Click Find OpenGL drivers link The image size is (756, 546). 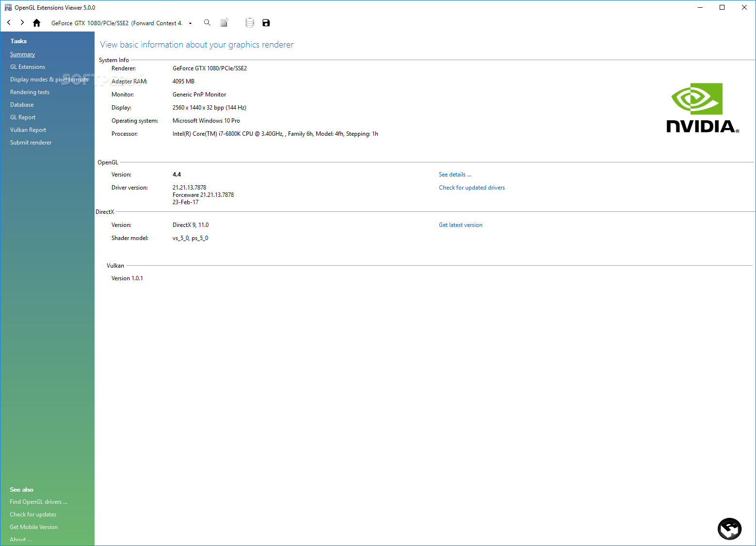coord(39,502)
